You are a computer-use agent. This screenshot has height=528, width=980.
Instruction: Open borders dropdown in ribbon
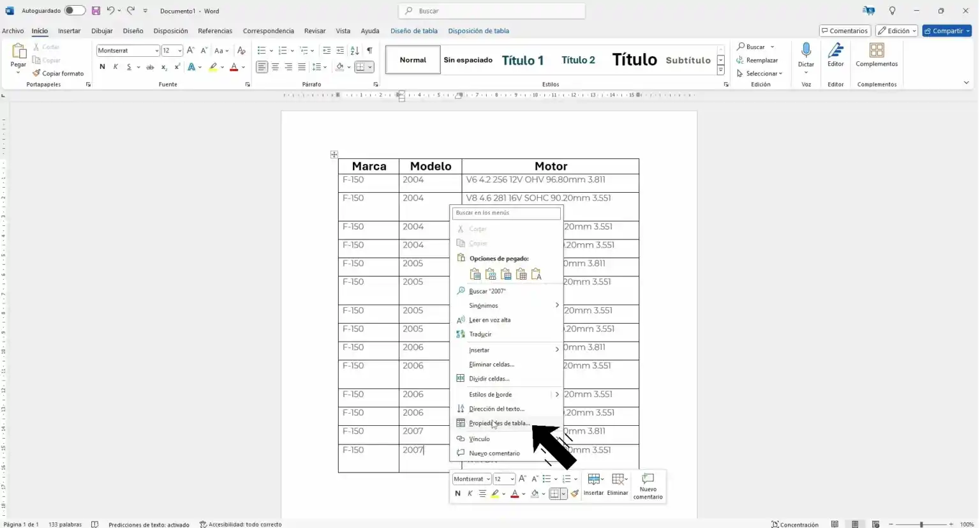[370, 67]
